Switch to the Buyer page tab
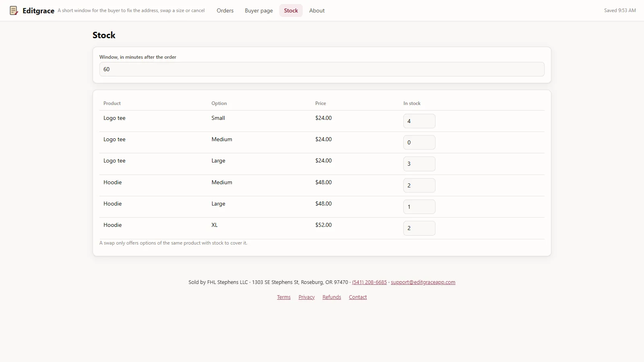This screenshot has width=644, height=362. (259, 10)
